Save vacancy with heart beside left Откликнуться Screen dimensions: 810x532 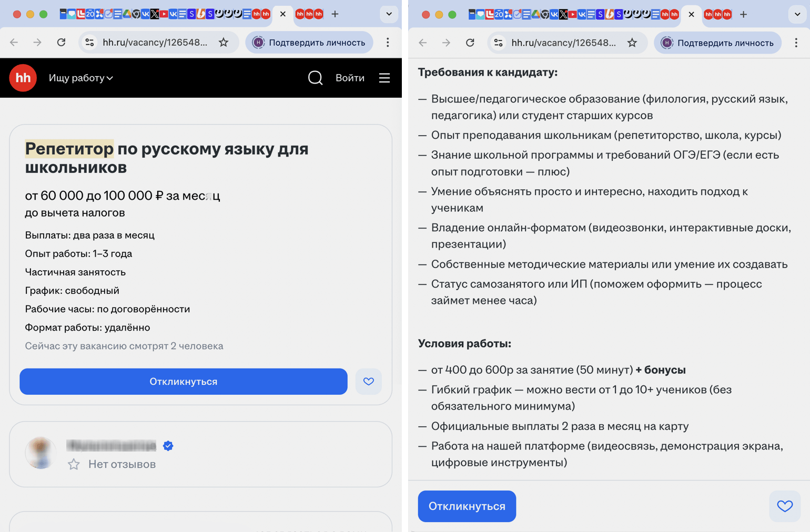[x=368, y=382]
